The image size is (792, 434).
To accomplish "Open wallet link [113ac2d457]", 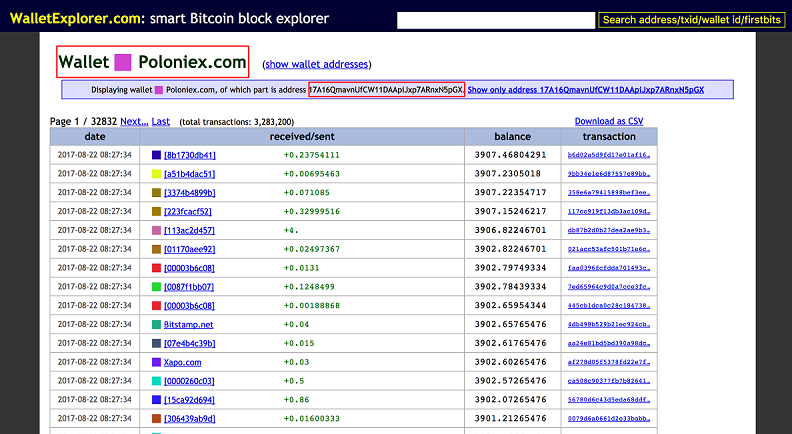I will click(x=189, y=230).
